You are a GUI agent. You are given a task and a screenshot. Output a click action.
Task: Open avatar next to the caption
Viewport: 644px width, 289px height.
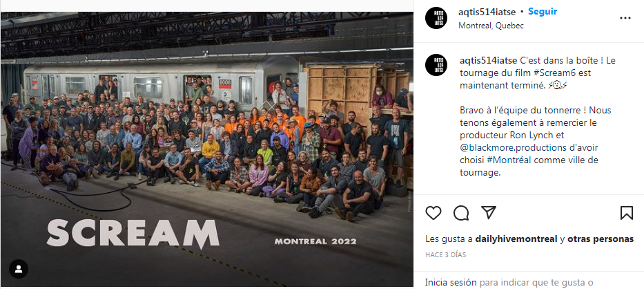click(436, 66)
